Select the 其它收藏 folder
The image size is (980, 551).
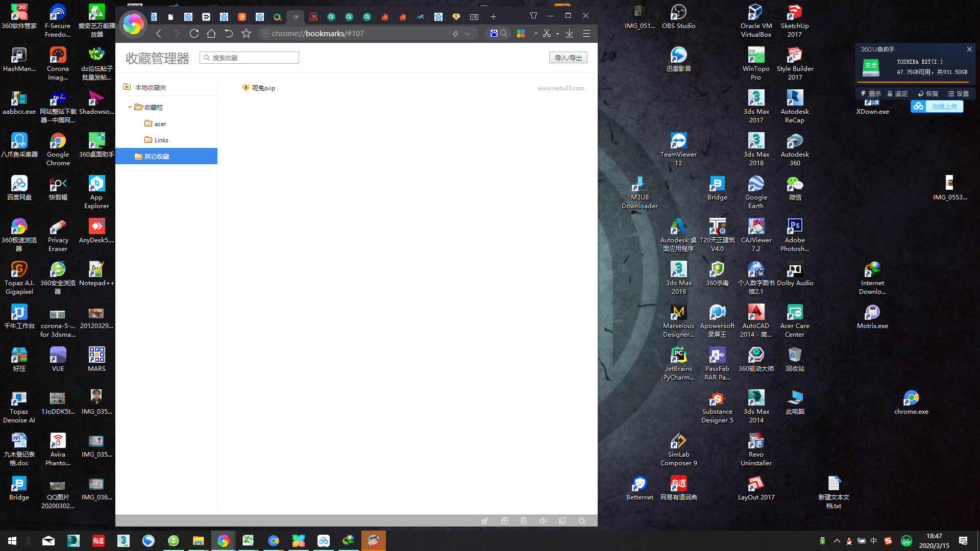click(x=166, y=156)
